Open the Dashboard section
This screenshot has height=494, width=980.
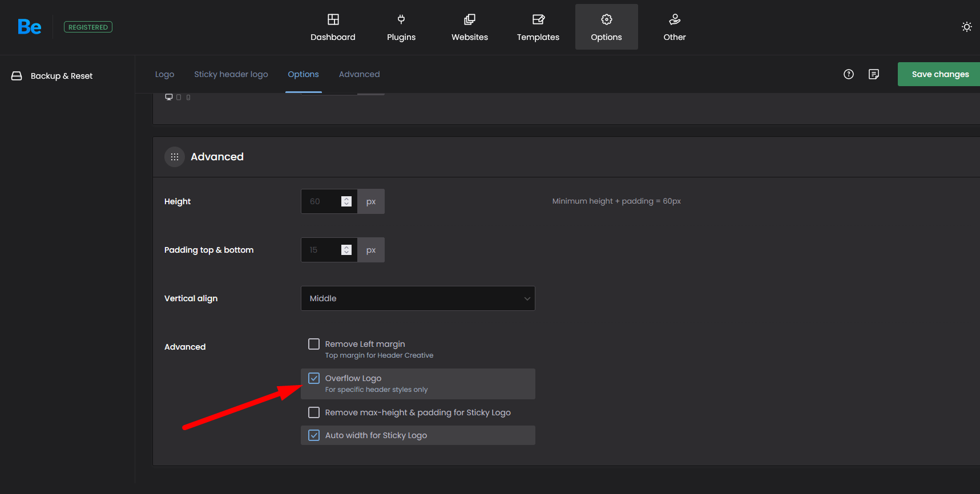(x=333, y=27)
